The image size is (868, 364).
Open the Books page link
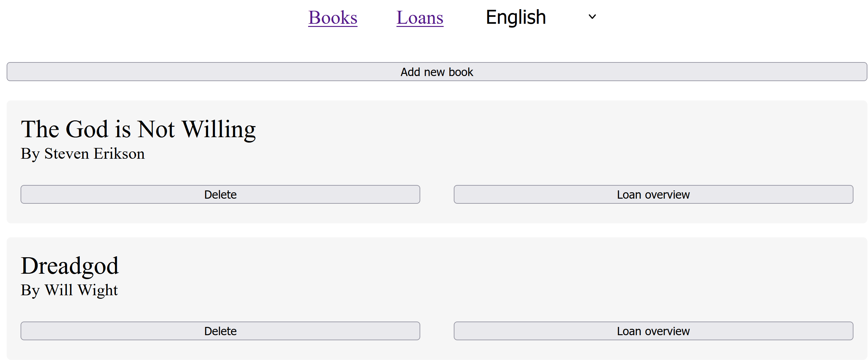pos(333,17)
